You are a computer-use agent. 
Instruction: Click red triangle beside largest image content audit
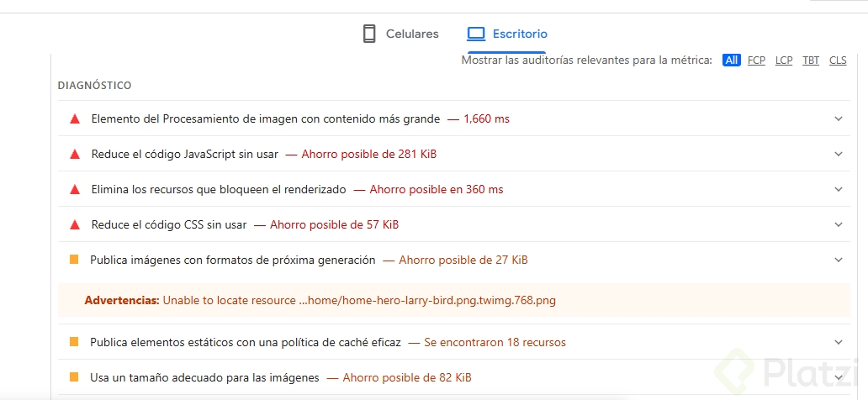point(74,119)
